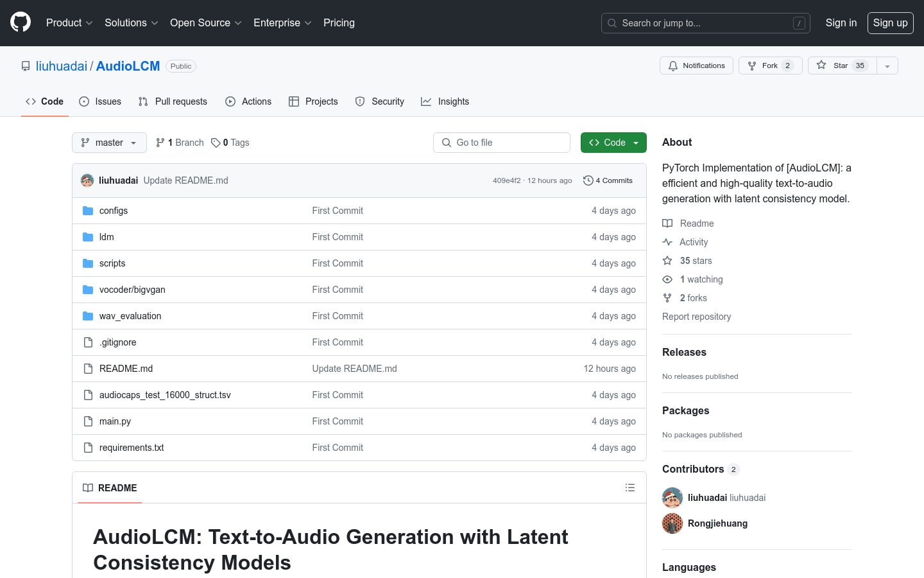
Task: View 2 forks link in About
Action: [685, 298]
